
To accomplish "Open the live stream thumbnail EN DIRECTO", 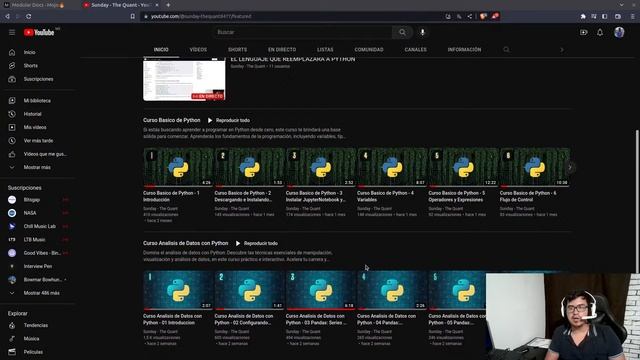I will click(x=184, y=79).
